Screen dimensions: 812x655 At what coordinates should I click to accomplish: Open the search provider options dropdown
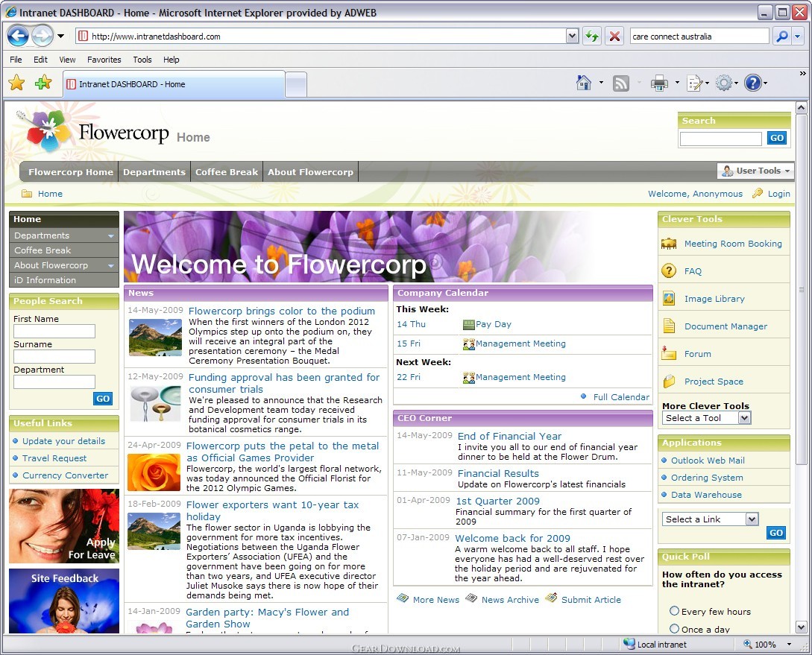pyautogui.click(x=798, y=37)
